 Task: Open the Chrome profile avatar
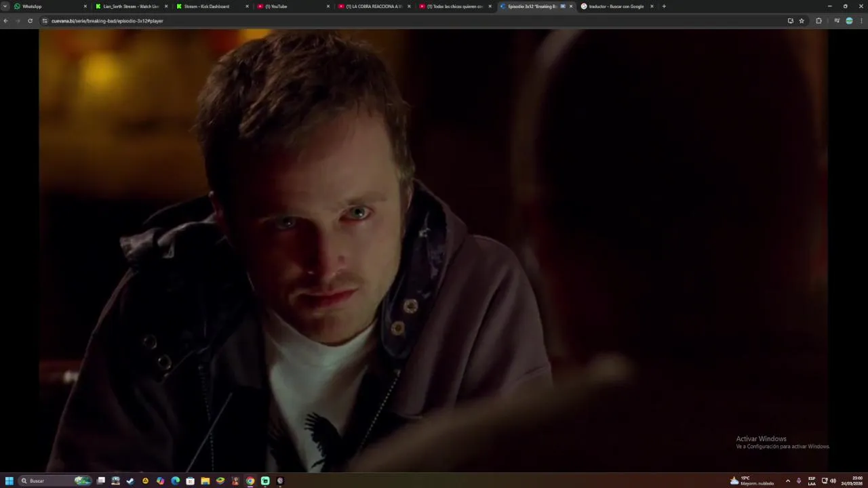849,21
